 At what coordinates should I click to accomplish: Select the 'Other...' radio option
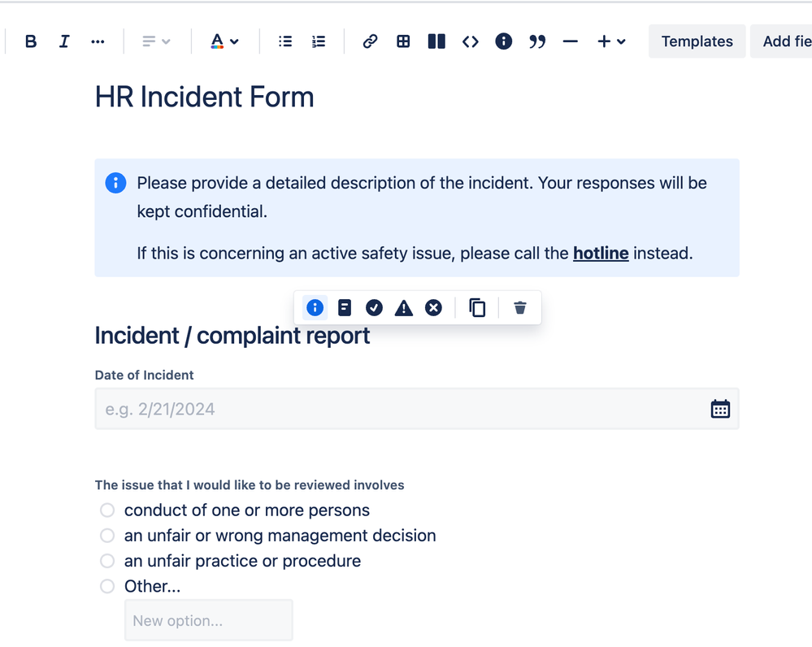point(107,586)
